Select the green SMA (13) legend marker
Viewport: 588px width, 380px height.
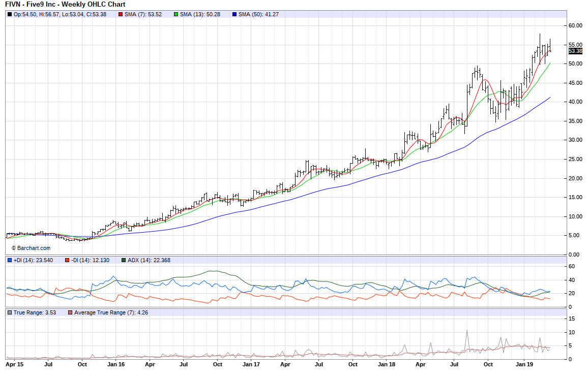[176, 14]
